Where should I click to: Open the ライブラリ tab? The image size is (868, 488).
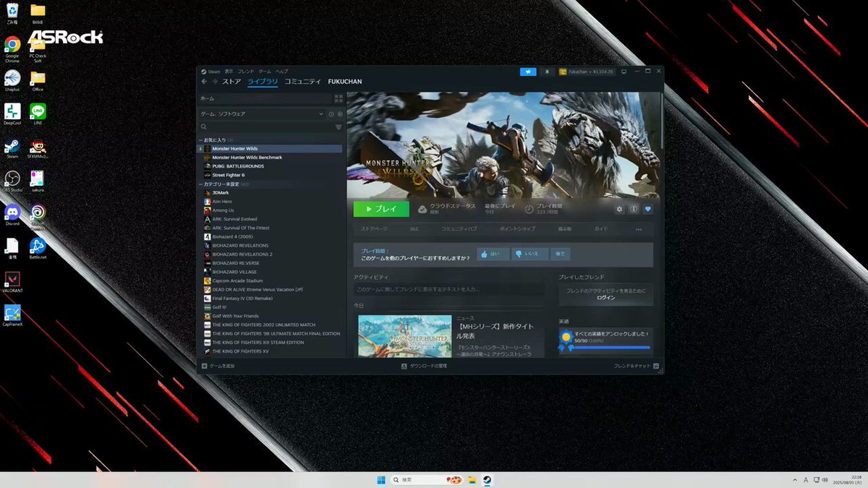coord(263,82)
